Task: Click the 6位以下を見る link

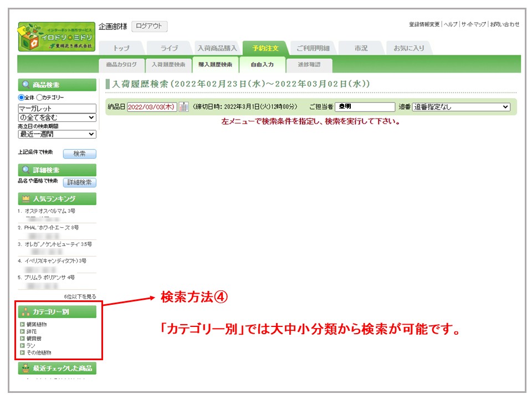Action: point(80,297)
